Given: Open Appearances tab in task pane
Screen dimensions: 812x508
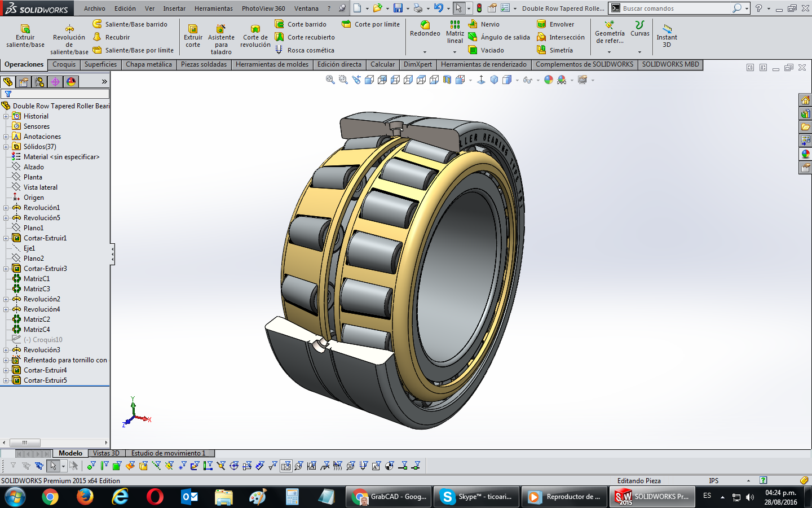Looking at the screenshot, I should click(x=805, y=154).
